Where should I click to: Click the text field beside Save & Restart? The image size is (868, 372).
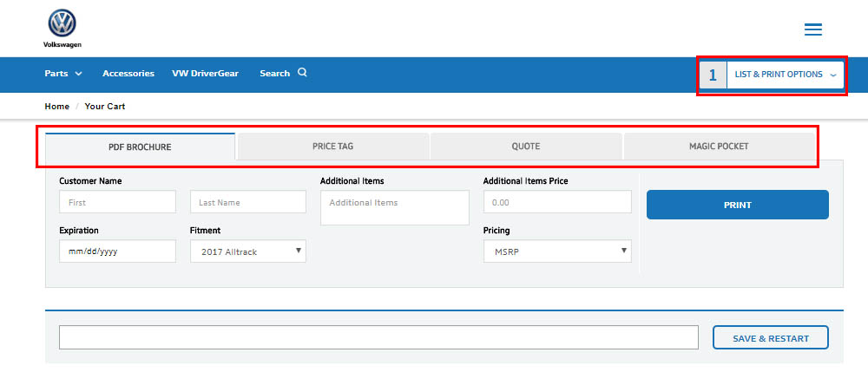(378, 337)
